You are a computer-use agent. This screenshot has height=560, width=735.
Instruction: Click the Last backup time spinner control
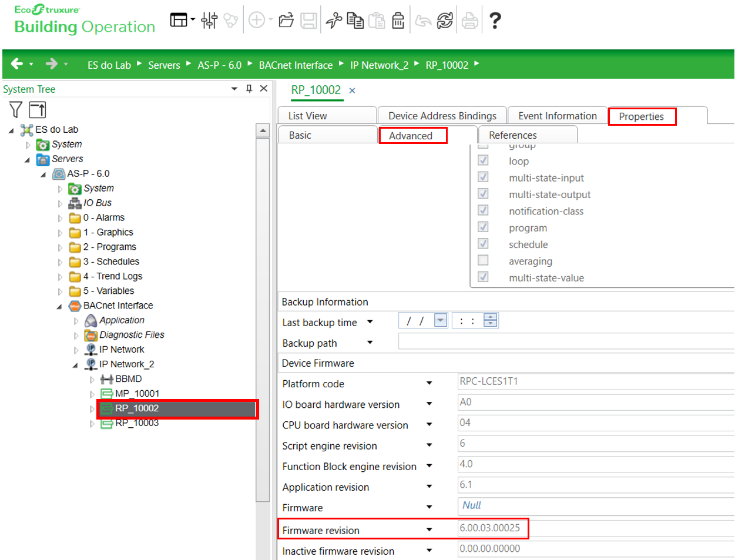point(491,320)
